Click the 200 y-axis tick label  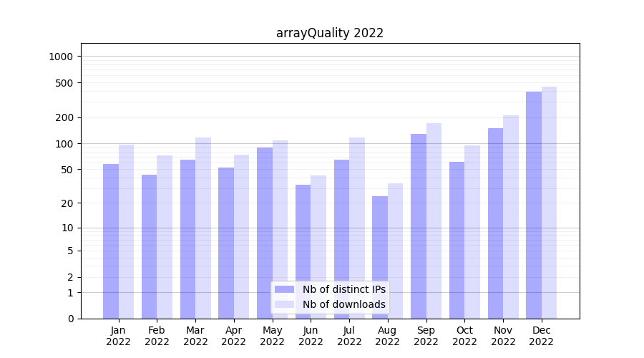tap(64, 117)
